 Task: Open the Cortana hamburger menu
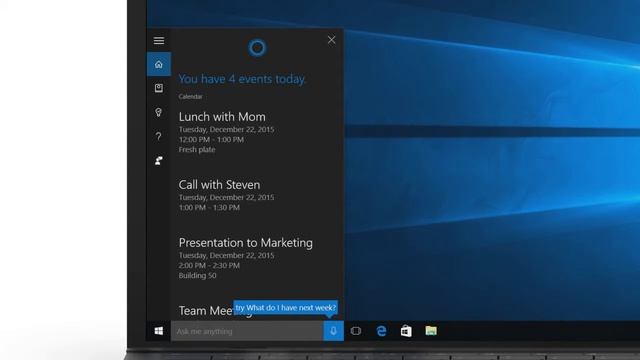point(159,40)
